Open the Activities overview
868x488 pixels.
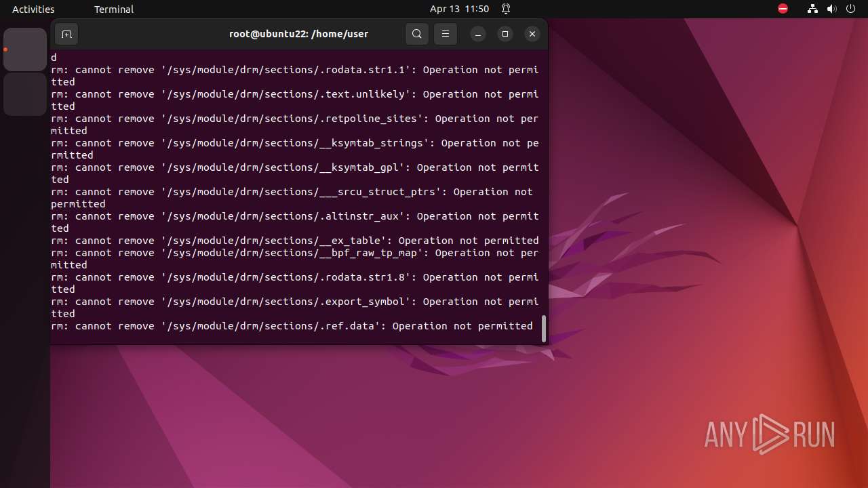[33, 9]
